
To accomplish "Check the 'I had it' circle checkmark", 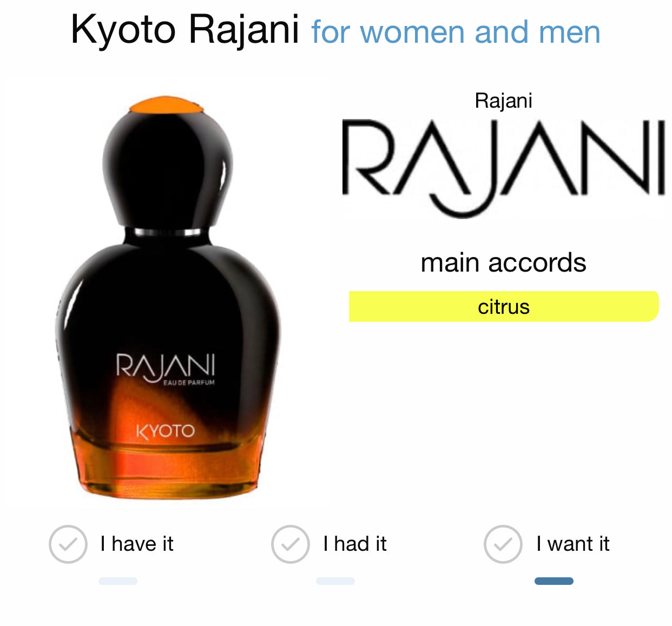I will (x=291, y=544).
